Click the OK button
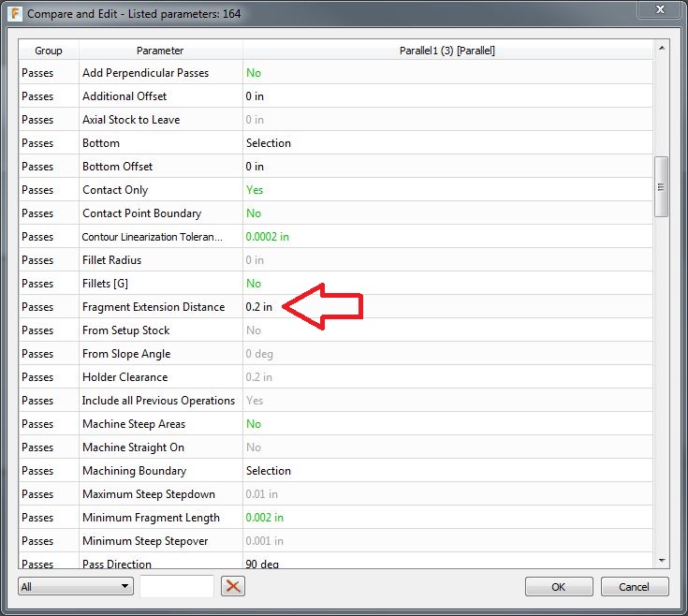 click(x=559, y=587)
